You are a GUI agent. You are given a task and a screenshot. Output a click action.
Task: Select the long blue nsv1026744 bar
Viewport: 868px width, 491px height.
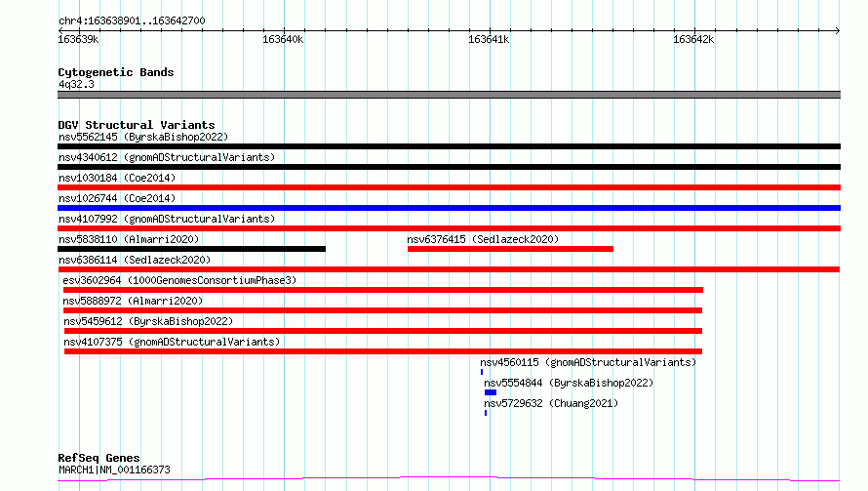[x=449, y=208]
